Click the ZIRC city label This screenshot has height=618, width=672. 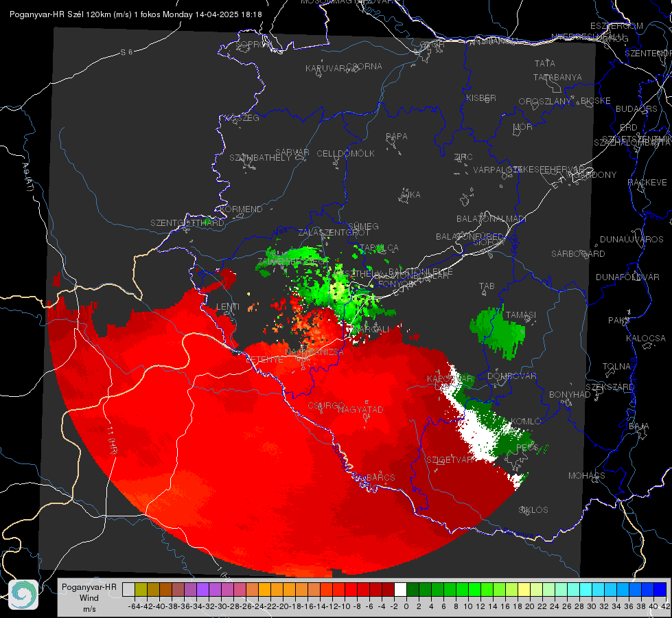(463, 157)
